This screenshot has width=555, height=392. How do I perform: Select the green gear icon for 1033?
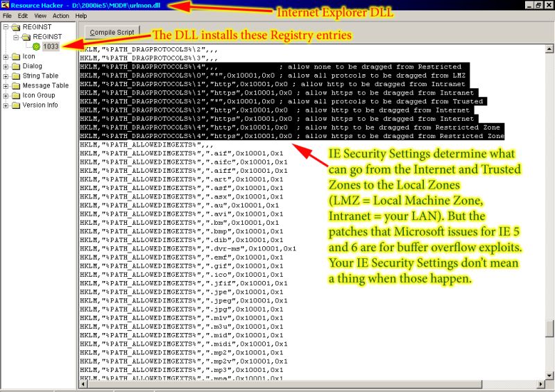click(37, 46)
